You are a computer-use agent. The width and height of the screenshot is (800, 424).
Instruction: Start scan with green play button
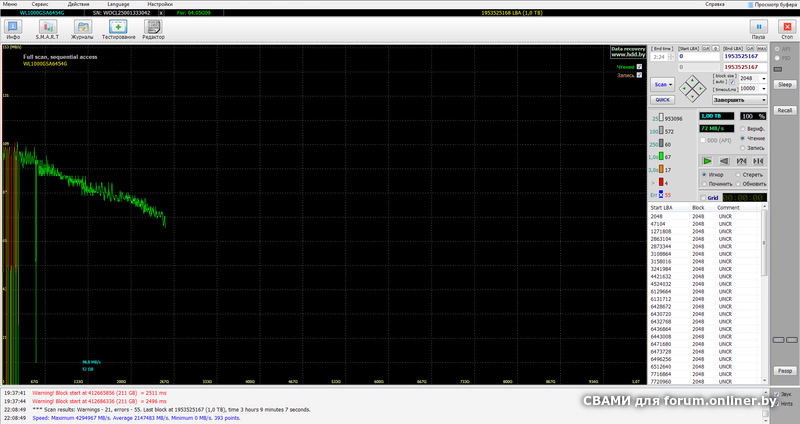pos(707,161)
